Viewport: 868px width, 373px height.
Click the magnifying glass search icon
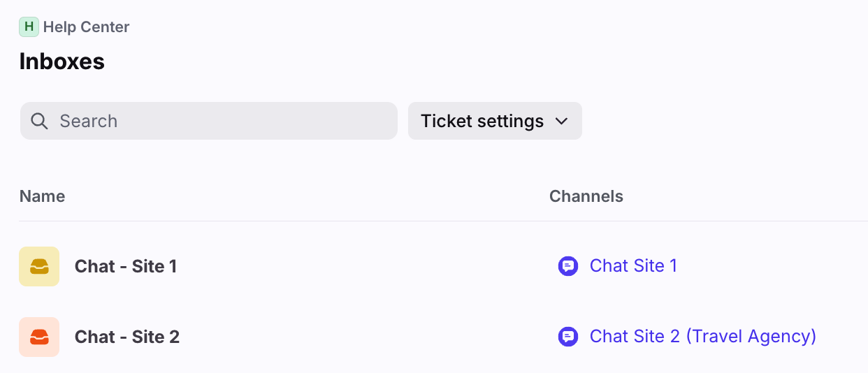click(40, 121)
